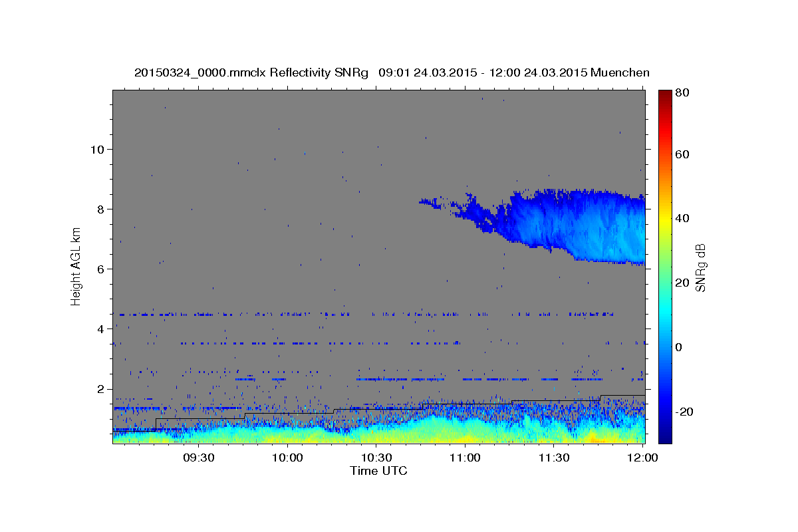Click the colorbar value -20
The height and width of the screenshot is (532, 798).
point(683,412)
